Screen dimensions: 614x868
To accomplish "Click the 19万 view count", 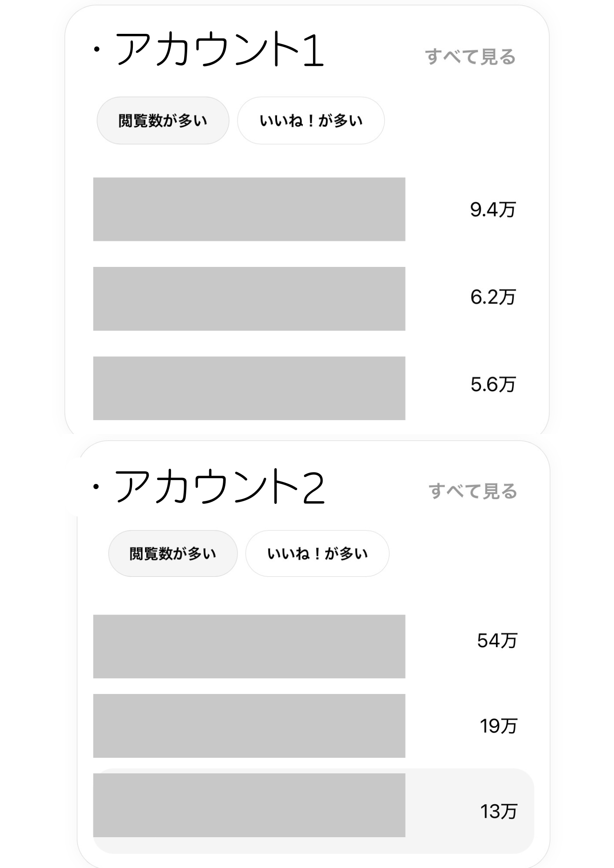I will [498, 726].
